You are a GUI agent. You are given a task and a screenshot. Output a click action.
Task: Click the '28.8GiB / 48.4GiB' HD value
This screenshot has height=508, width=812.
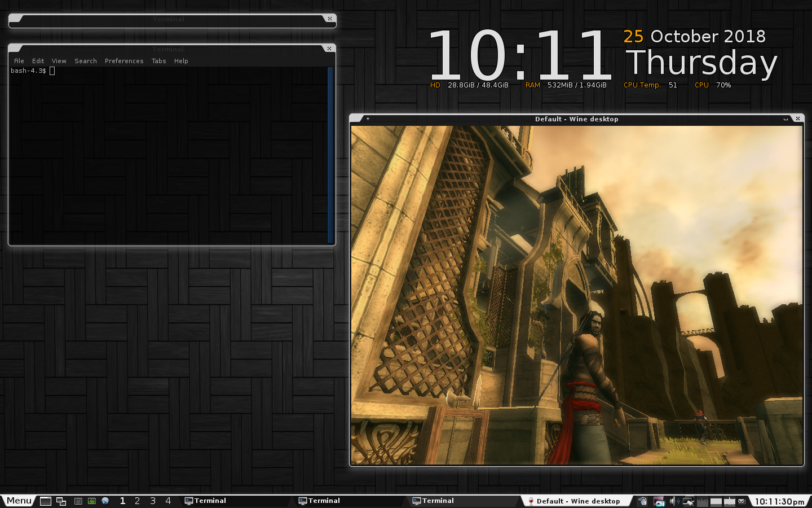[x=478, y=85]
